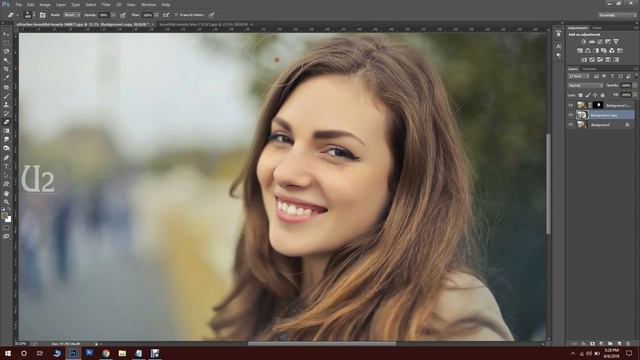The width and height of the screenshot is (640, 360).
Task: Toggle the brush panel from options bar
Action: 42,15
